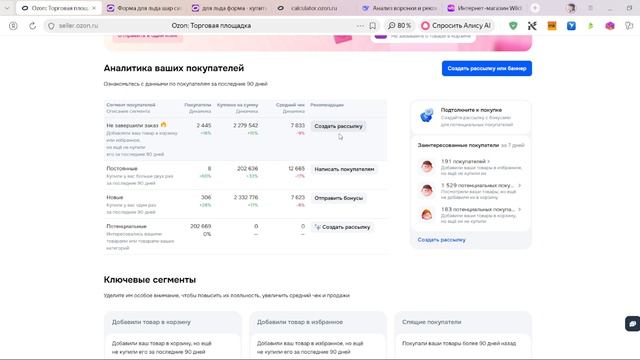Click the Аналитика ваших покупателей heading

tap(174, 68)
